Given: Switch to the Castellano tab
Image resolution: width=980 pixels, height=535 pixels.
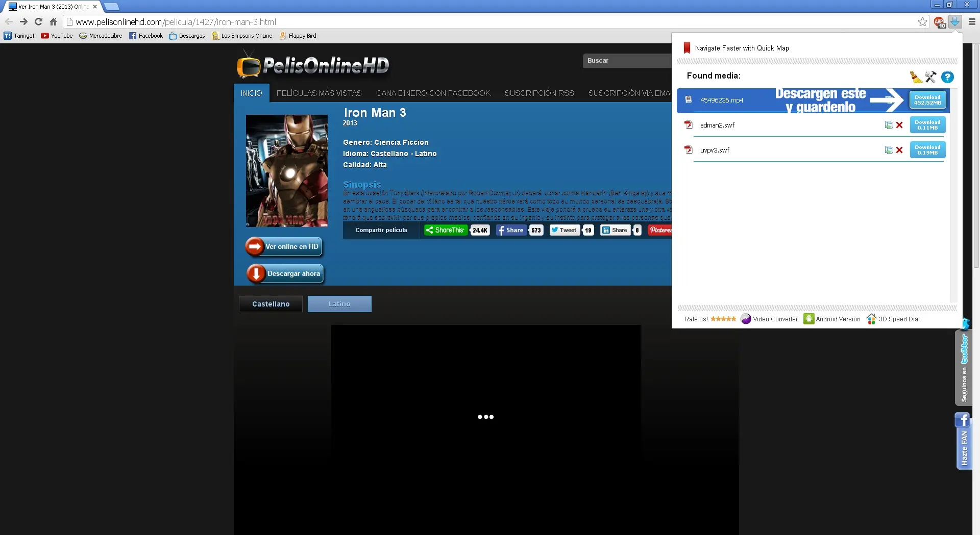Looking at the screenshot, I should tap(271, 304).
